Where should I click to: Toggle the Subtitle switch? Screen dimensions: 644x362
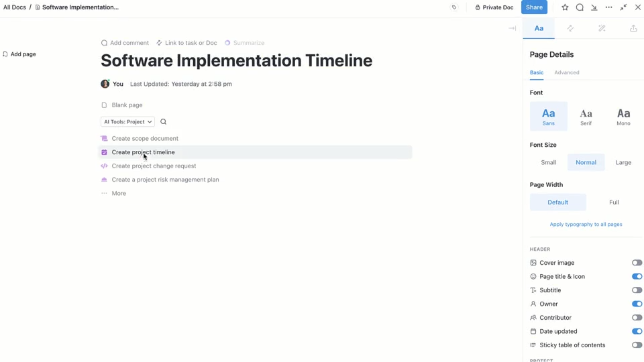[637, 290]
